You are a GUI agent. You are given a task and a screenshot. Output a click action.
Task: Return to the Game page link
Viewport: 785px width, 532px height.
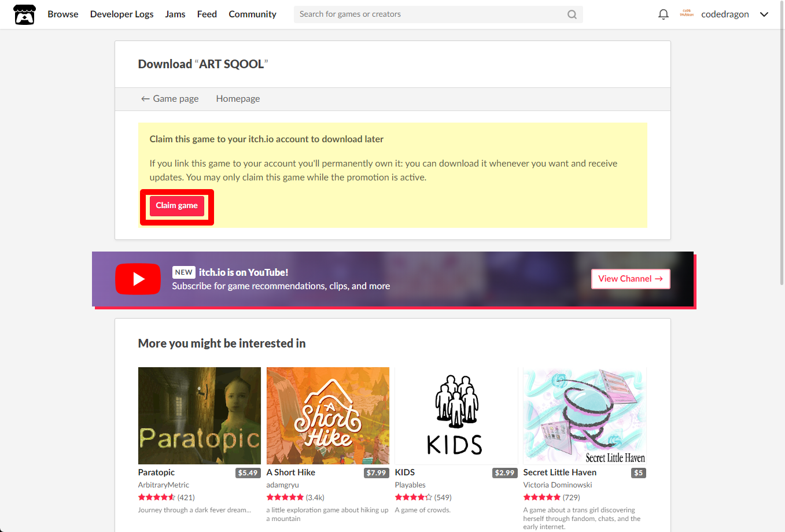click(x=170, y=99)
